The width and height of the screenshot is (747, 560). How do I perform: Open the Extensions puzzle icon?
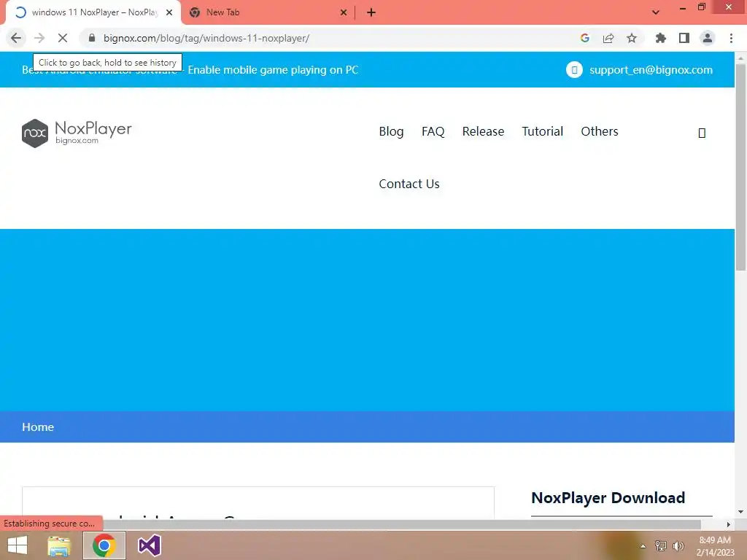661,38
